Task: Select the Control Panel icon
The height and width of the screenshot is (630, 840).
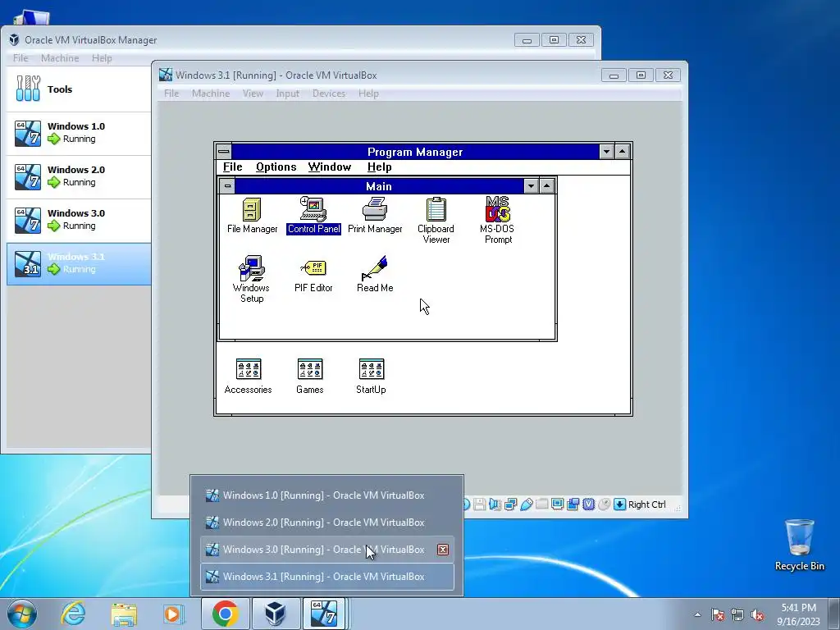Action: (313, 216)
